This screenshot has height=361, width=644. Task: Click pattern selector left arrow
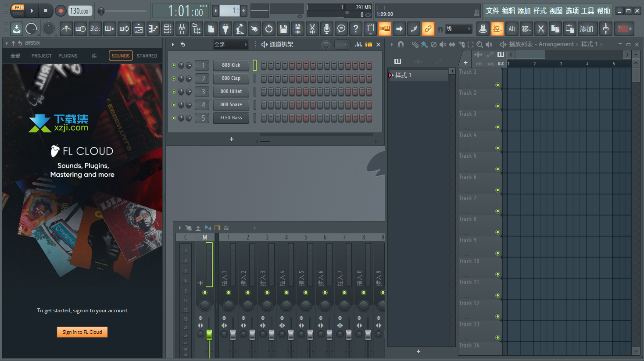click(215, 11)
